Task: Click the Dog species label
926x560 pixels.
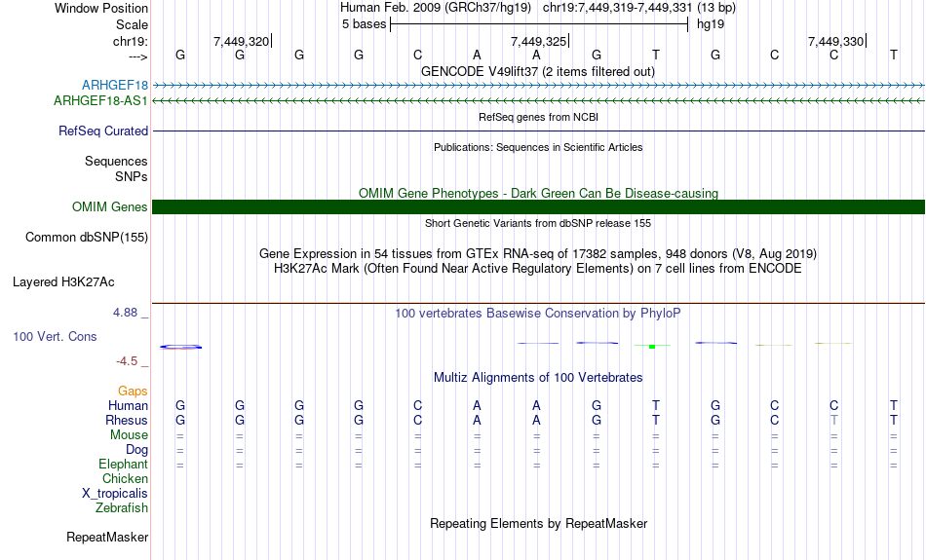Action: (137, 450)
